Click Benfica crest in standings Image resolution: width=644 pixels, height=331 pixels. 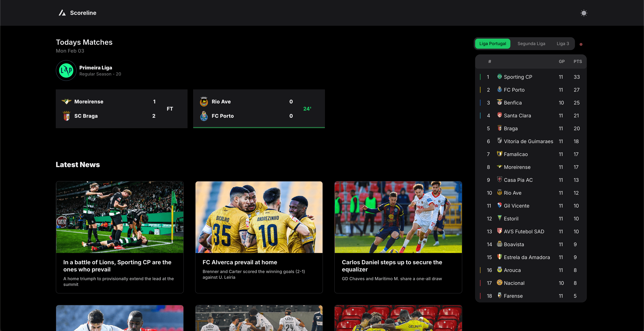tap(499, 102)
